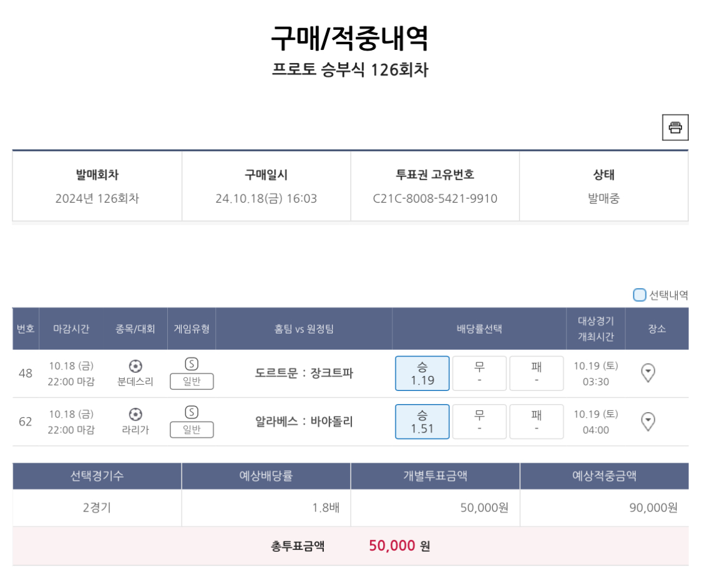Deselect 승 1.51 odds for 알라베스 match
This screenshot has width=702, height=588.
point(422,422)
